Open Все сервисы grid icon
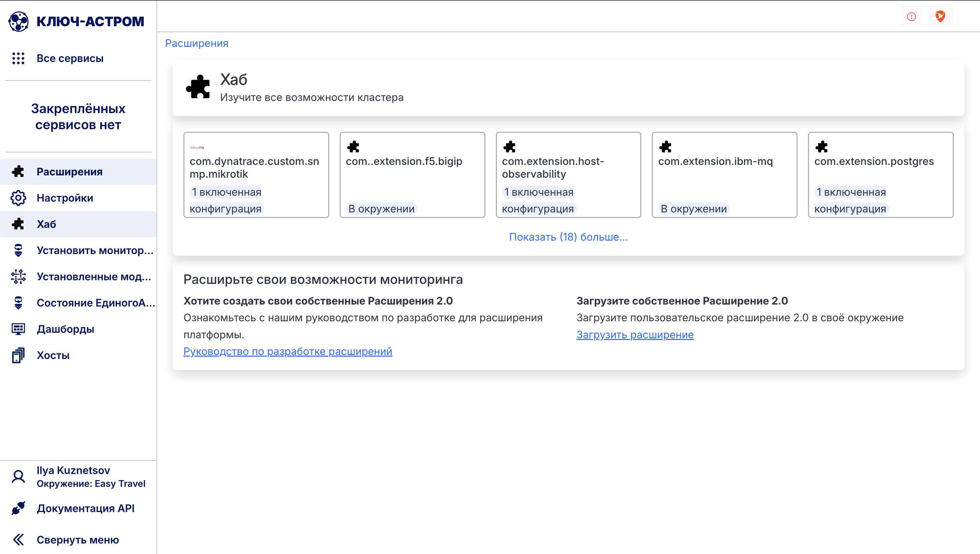 pyautogui.click(x=18, y=58)
